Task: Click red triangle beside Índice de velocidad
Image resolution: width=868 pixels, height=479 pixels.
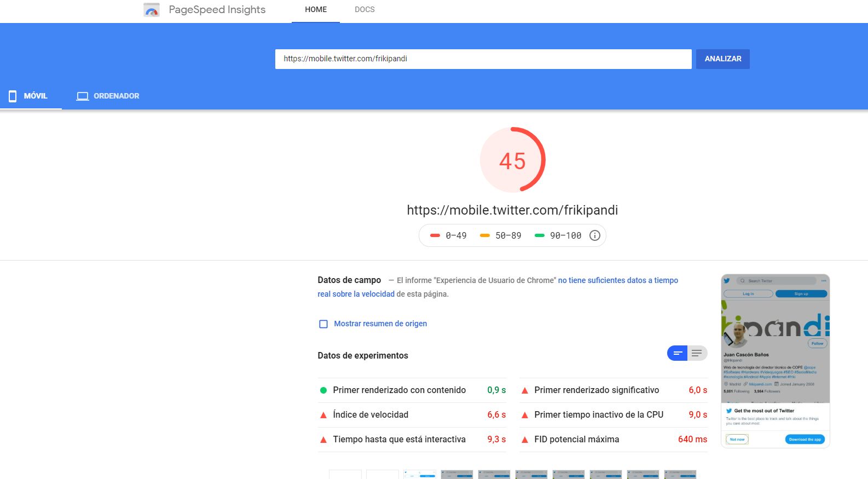Action: click(x=323, y=415)
